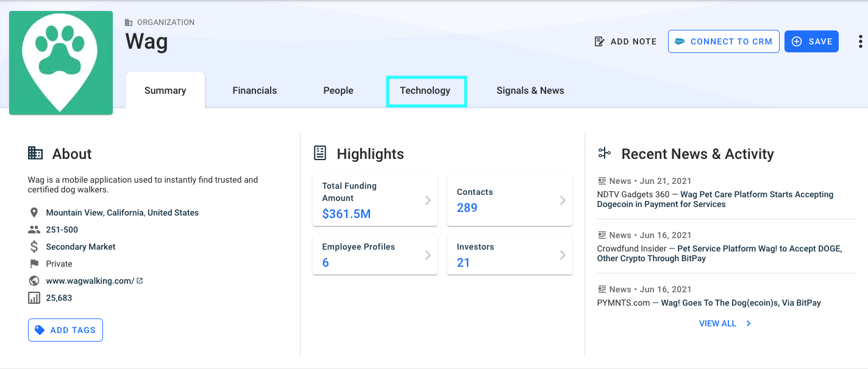Click the chevron next to View All
The image size is (868, 369).
[749, 323]
